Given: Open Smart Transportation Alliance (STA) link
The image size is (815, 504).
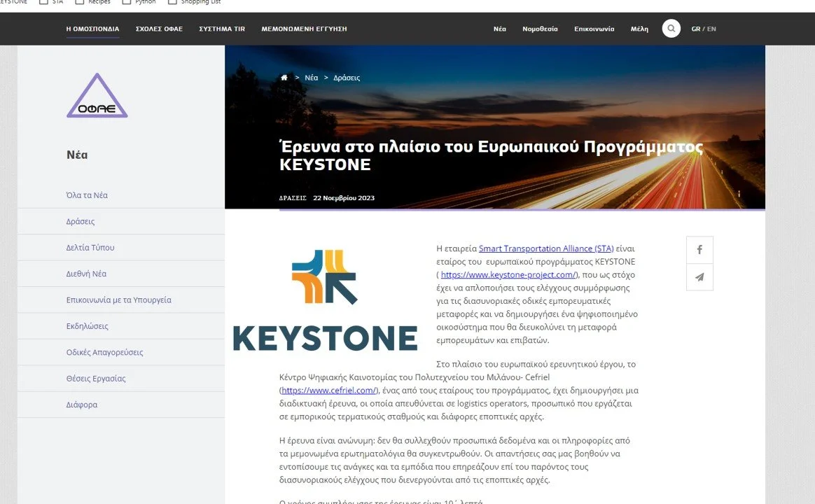Looking at the screenshot, I should point(546,248).
